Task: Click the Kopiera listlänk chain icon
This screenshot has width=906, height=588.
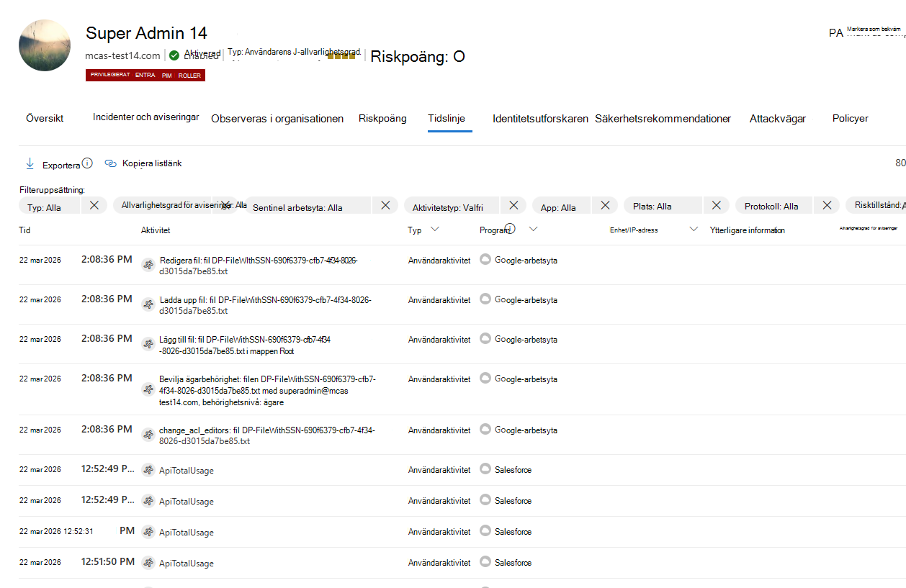Action: [x=110, y=163]
